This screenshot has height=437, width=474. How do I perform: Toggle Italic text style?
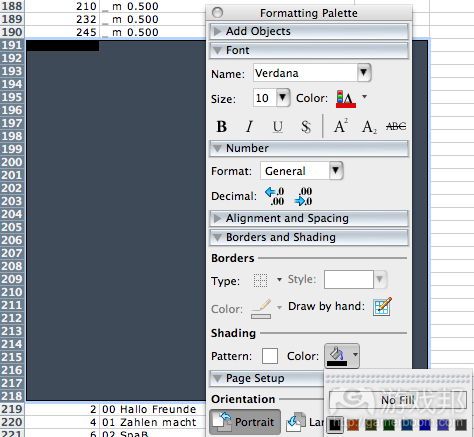point(249,127)
